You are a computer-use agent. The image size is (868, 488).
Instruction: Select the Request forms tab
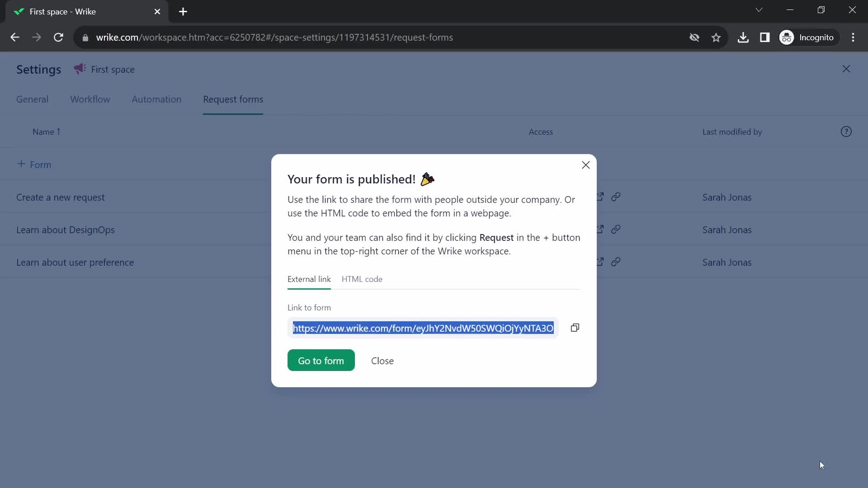[233, 99]
